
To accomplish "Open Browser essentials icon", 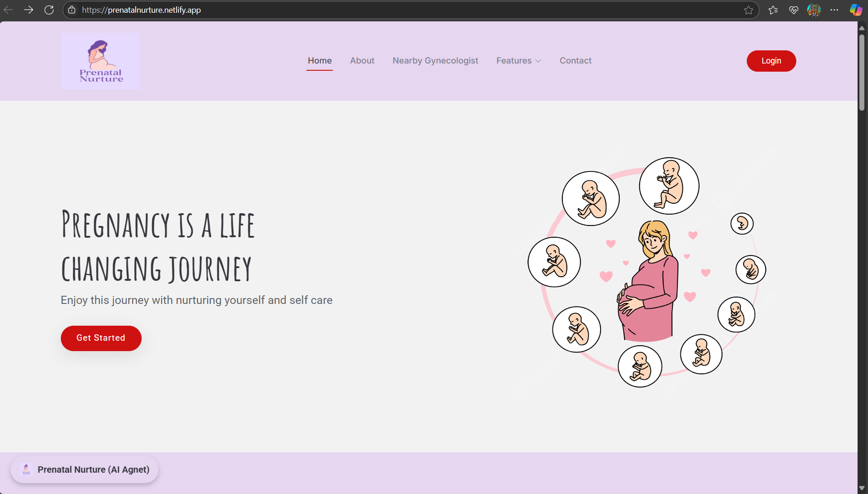I will 794,10.
